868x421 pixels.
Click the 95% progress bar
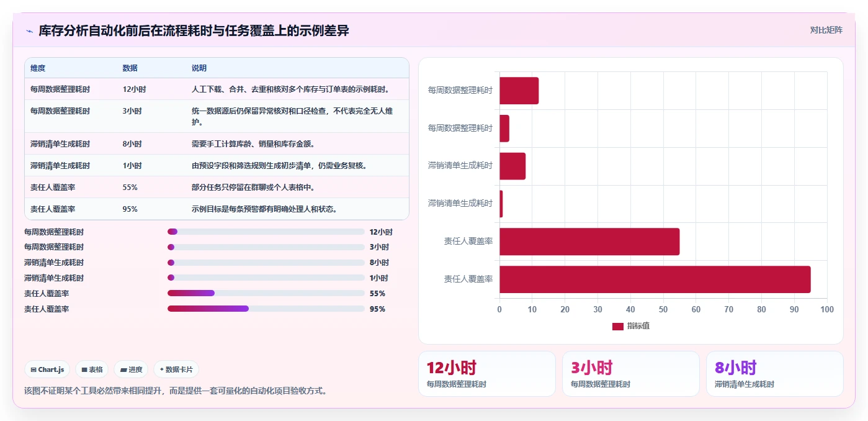tap(266, 309)
